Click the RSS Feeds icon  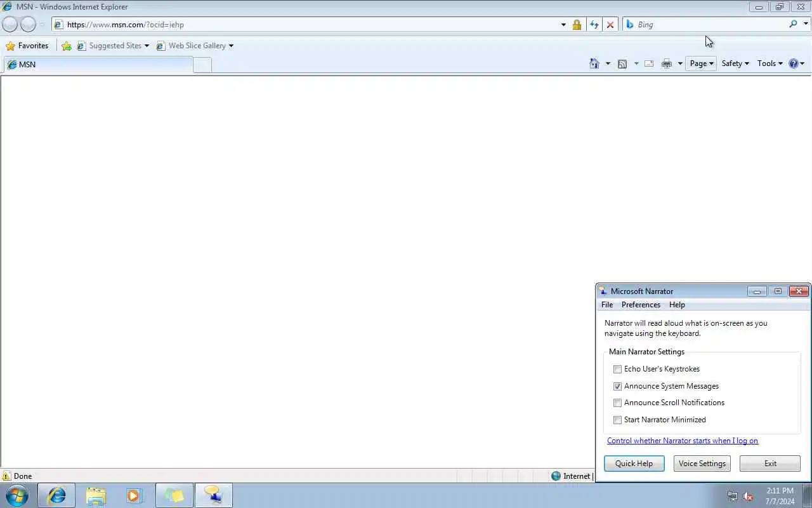coord(622,63)
